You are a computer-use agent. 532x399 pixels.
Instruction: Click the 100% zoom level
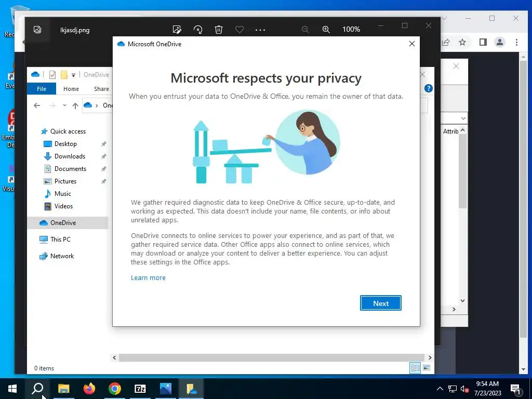point(351,29)
